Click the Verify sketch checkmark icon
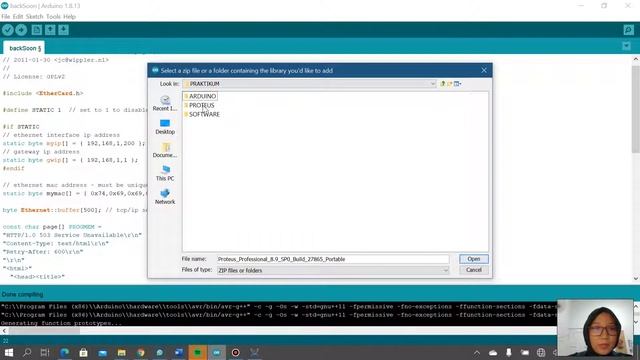 [x=8, y=30]
